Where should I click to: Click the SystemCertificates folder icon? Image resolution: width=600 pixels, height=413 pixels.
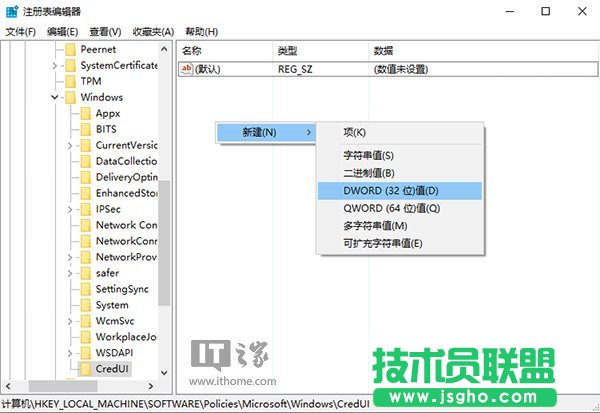pos(70,65)
